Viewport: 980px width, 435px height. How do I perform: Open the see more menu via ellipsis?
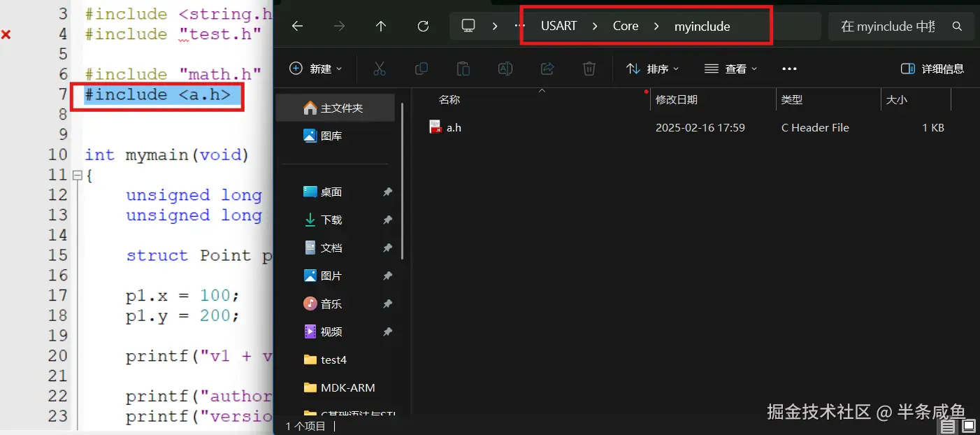pos(789,68)
